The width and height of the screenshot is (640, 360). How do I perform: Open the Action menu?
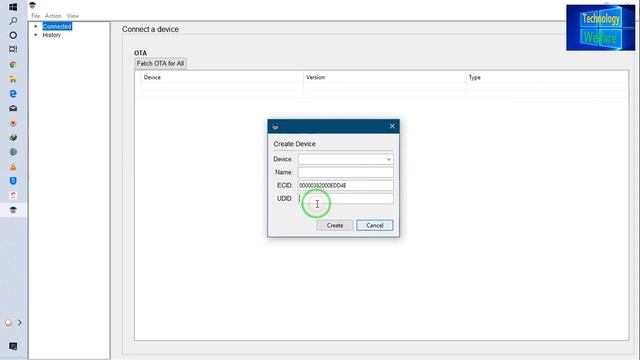coord(53,16)
